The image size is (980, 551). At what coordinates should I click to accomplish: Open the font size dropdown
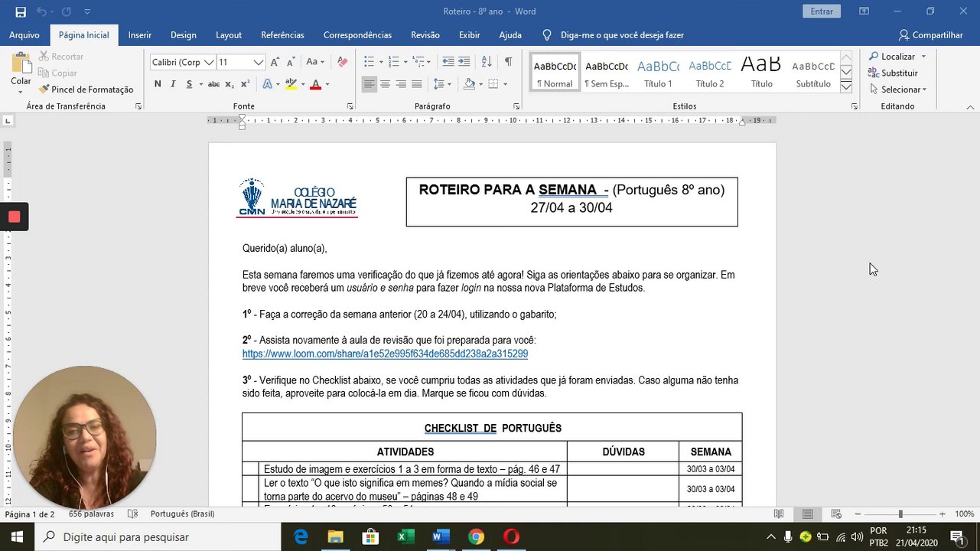tap(259, 62)
